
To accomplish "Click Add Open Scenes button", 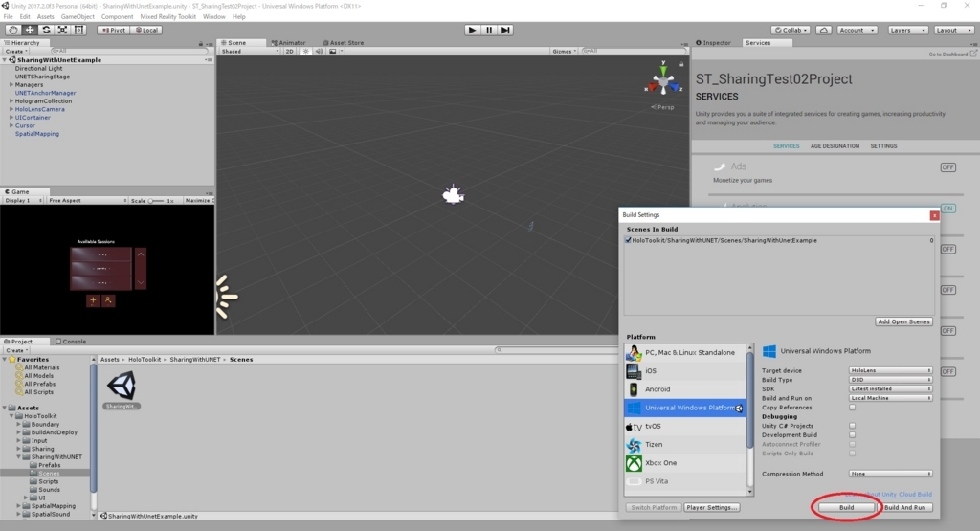I will click(x=903, y=321).
